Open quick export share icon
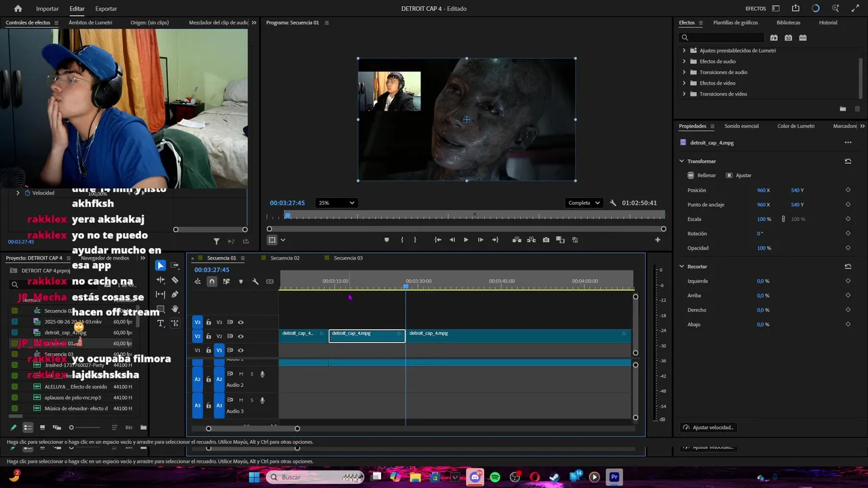868x488 pixels. (x=795, y=9)
